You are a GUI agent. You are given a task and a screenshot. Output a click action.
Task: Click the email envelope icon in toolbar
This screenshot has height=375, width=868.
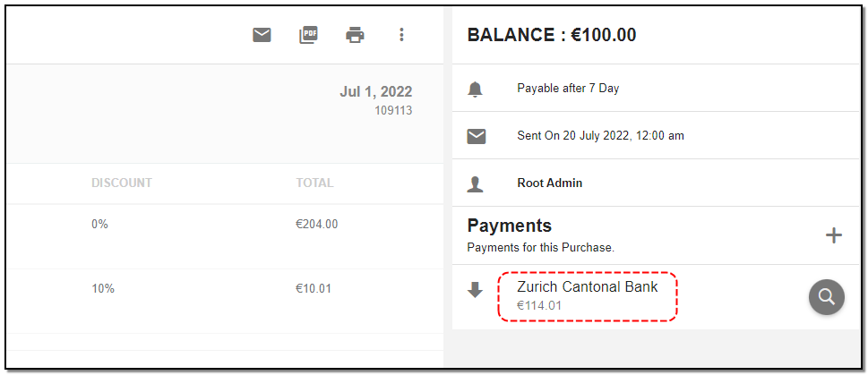[262, 35]
